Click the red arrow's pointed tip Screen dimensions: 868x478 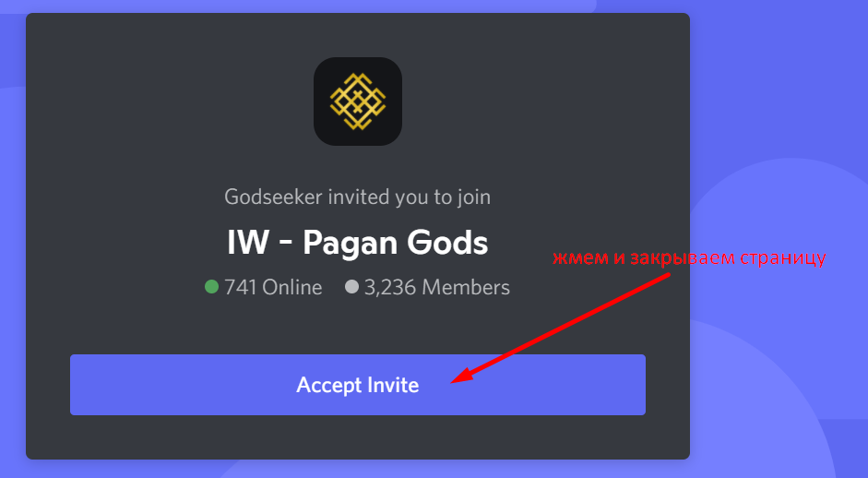pyautogui.click(x=454, y=381)
